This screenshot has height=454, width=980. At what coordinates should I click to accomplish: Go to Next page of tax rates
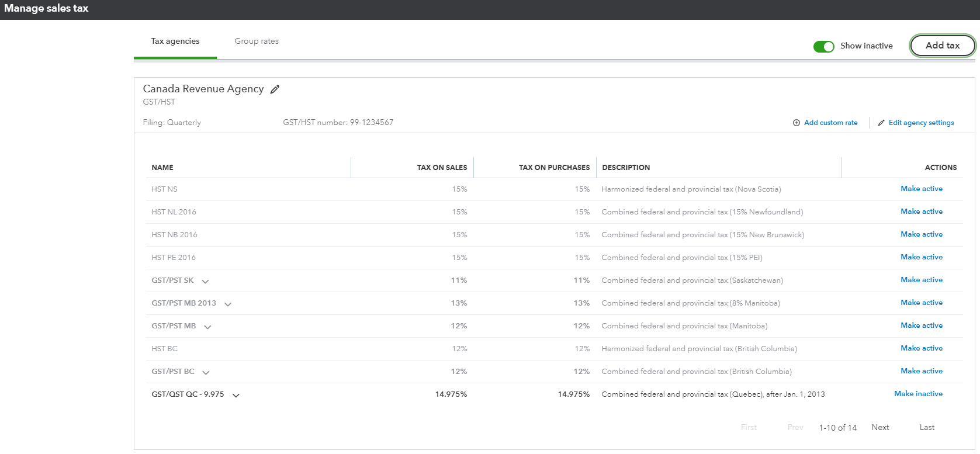click(x=880, y=428)
